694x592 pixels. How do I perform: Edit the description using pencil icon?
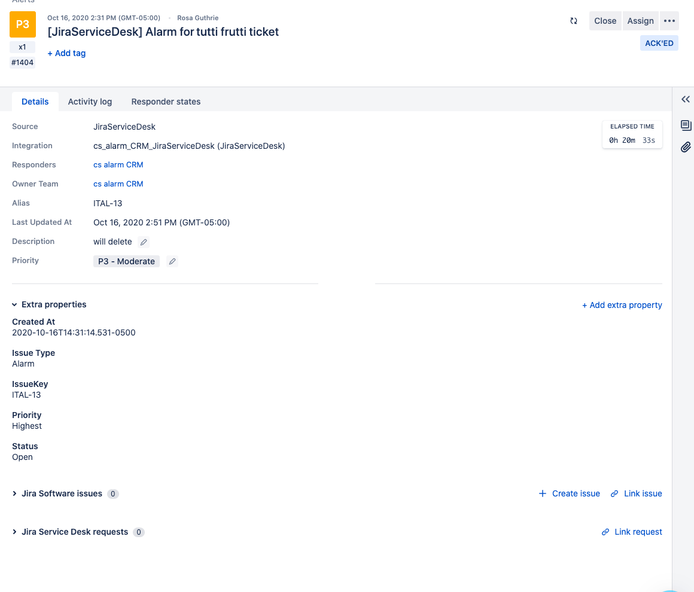point(143,242)
